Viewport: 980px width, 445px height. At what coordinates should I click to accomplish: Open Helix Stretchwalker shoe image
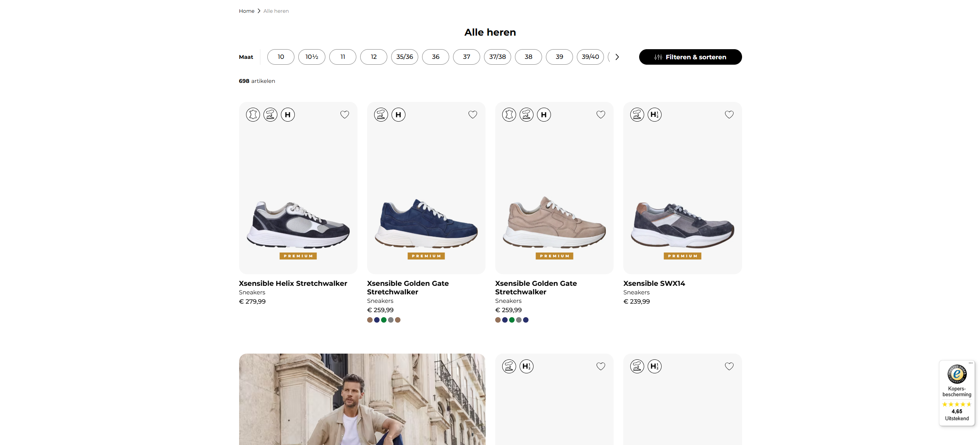tap(298, 225)
